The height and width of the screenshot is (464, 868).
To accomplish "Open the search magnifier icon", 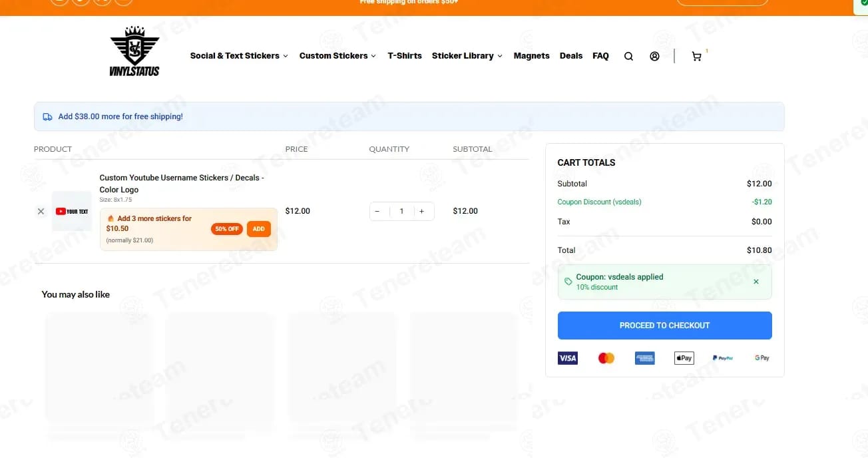I will coord(628,57).
